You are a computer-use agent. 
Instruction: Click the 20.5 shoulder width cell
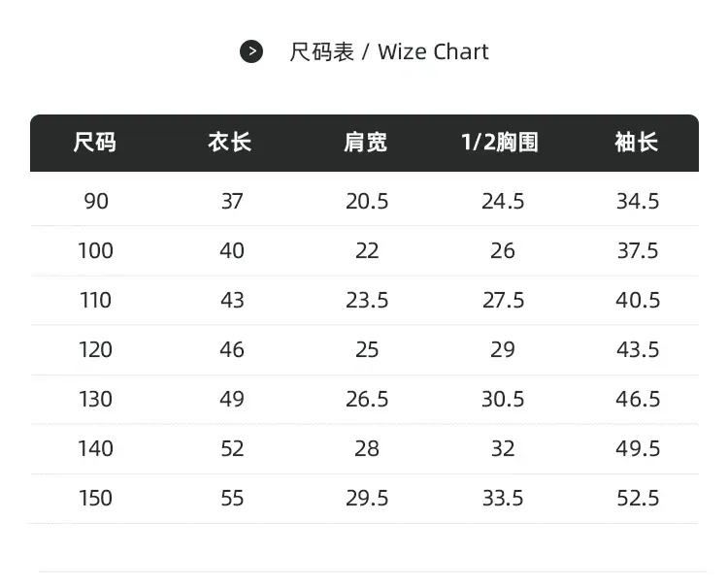coord(367,202)
